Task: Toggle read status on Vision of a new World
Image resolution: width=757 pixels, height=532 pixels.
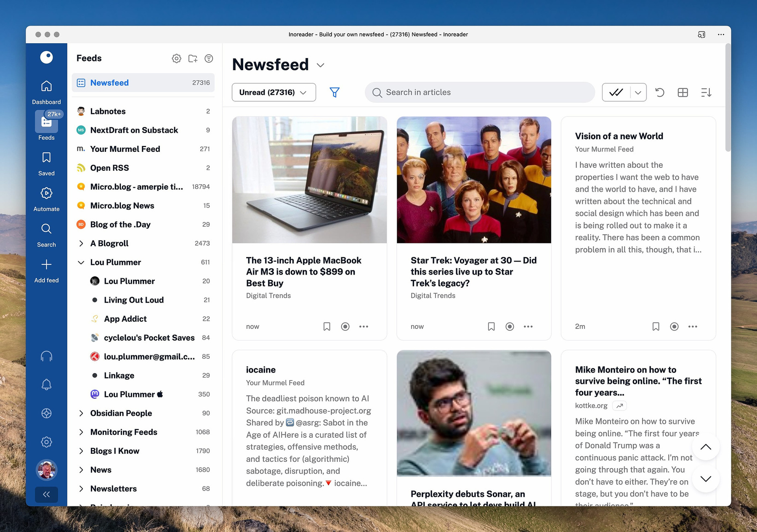Action: point(674,326)
